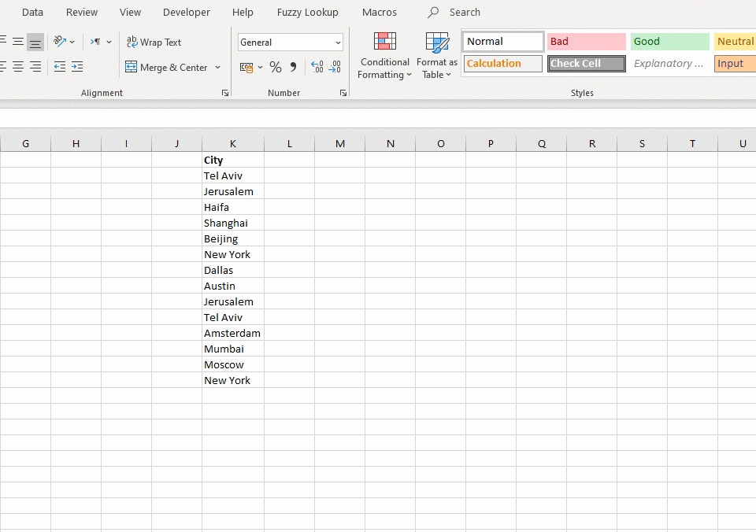The width and height of the screenshot is (756, 532).
Task: Click the Increase Decimal icon
Action: coord(317,68)
